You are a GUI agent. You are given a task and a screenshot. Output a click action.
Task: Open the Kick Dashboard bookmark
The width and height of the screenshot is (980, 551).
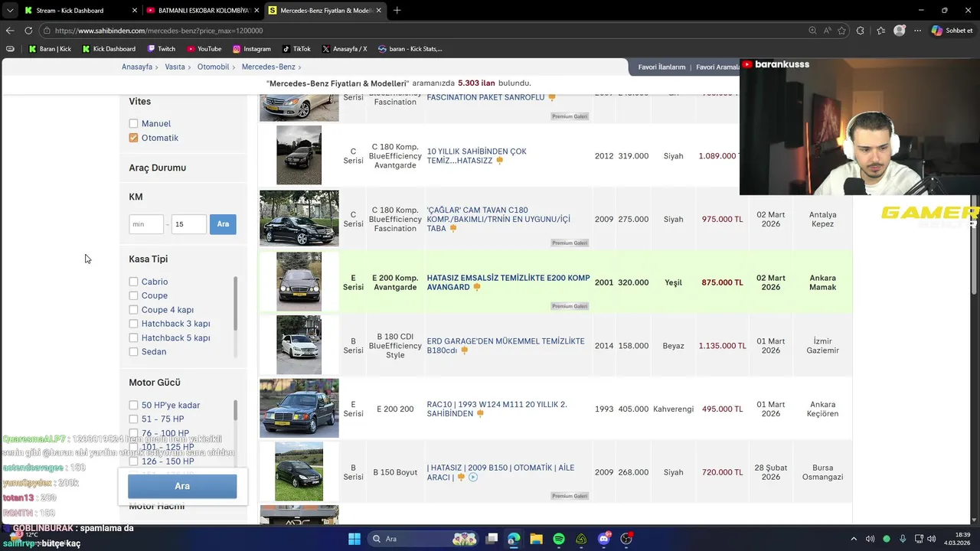click(109, 49)
